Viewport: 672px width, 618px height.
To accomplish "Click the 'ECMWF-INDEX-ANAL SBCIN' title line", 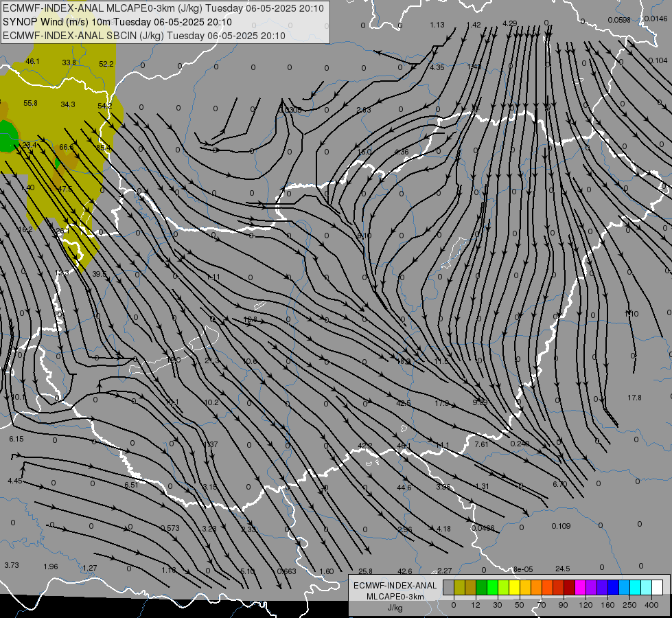I will point(144,36).
